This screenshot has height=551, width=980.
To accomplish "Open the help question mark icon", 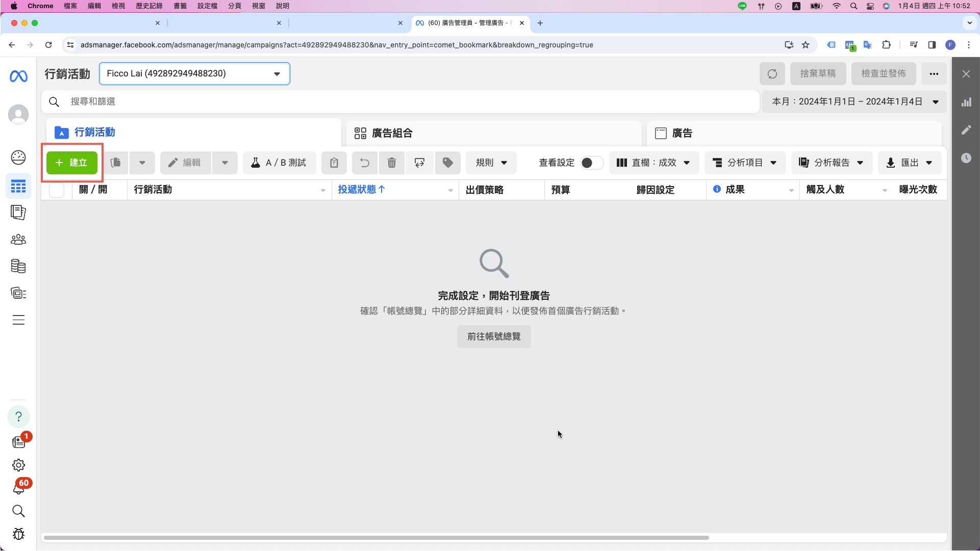I will coord(18,417).
